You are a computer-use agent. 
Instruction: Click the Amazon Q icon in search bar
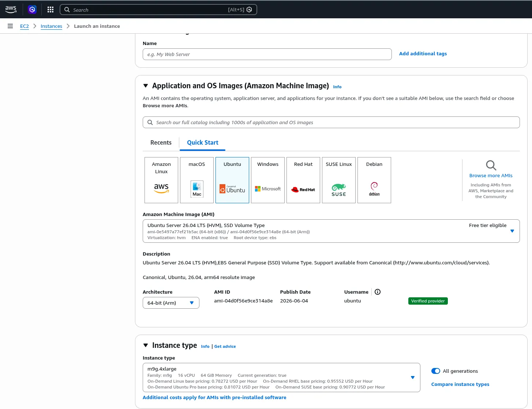pyautogui.click(x=250, y=10)
